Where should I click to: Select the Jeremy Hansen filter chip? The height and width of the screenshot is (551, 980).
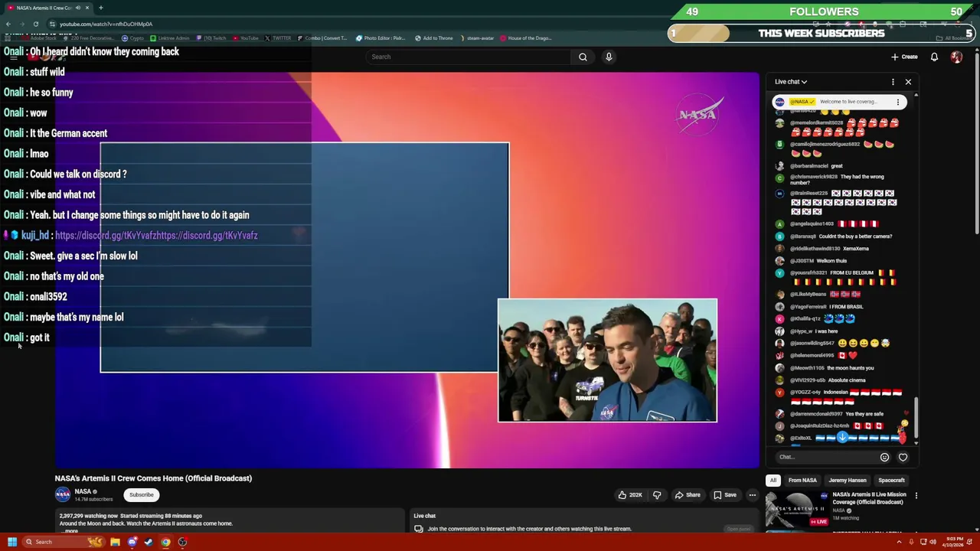(848, 481)
